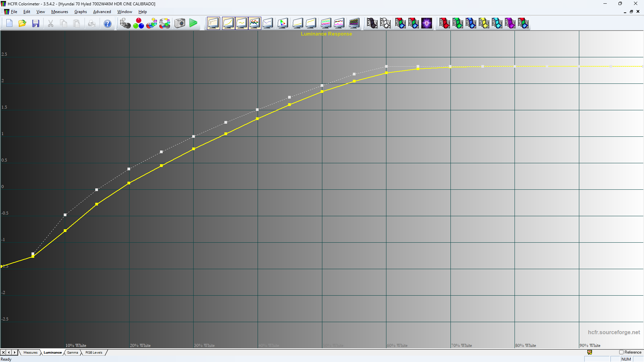Screen dimensions: 644x362
Task: Measure the red primary with the red film icon
Action: coord(444,23)
